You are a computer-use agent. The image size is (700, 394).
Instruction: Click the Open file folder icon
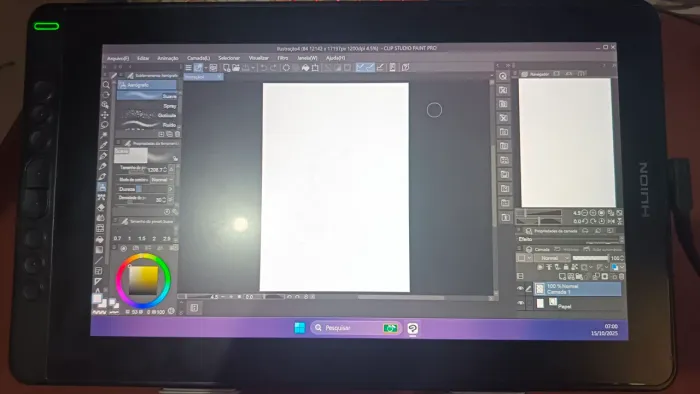click(236, 68)
